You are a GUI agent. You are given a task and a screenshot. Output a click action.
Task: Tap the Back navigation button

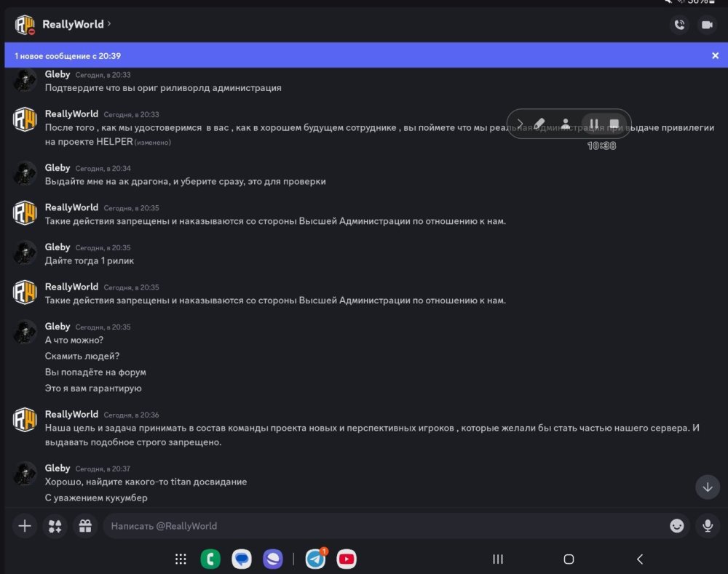(640, 559)
